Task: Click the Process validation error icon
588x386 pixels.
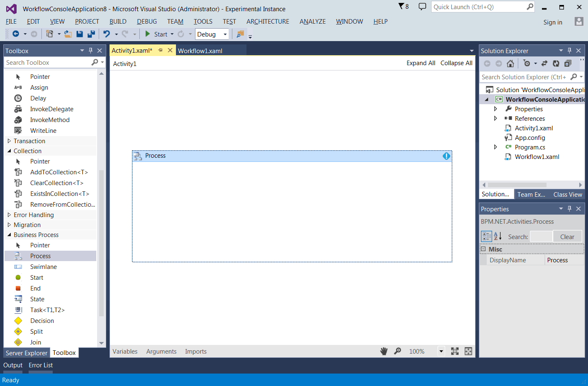Action: [x=446, y=156]
